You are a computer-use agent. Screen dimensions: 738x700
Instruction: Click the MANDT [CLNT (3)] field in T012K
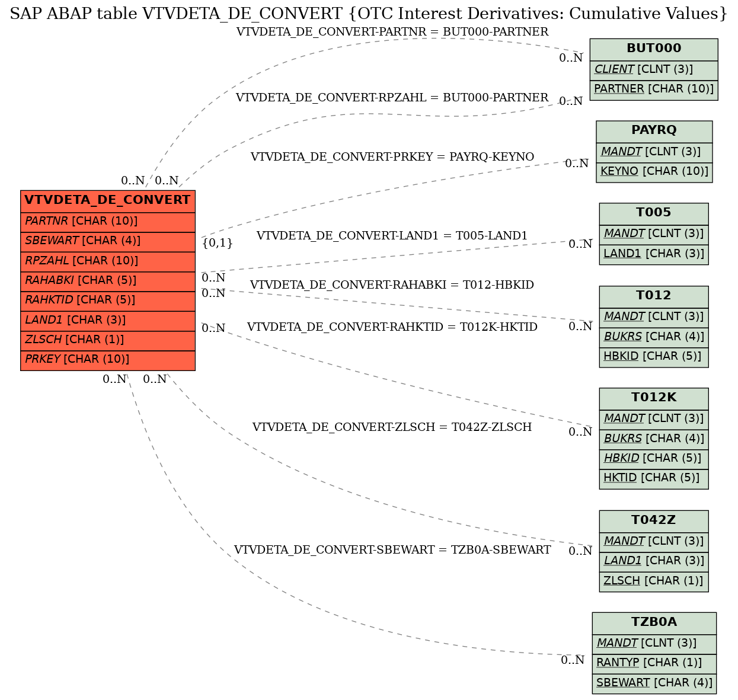[x=654, y=419]
